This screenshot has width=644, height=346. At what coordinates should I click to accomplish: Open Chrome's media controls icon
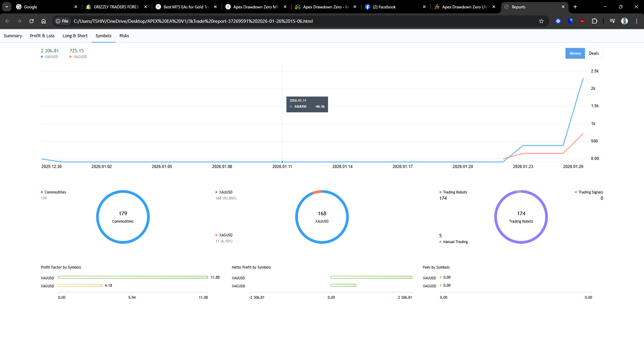(x=612, y=21)
